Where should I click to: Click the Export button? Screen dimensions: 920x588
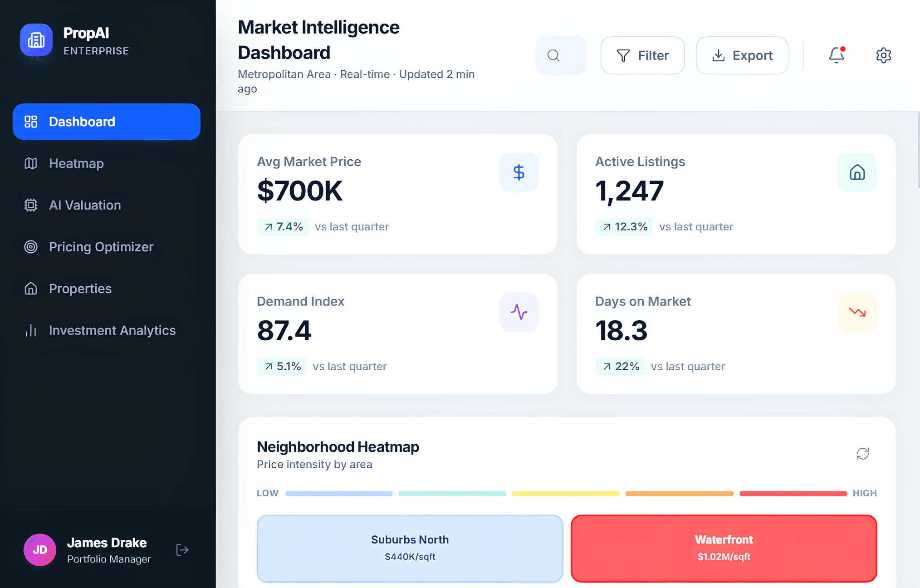pos(742,55)
